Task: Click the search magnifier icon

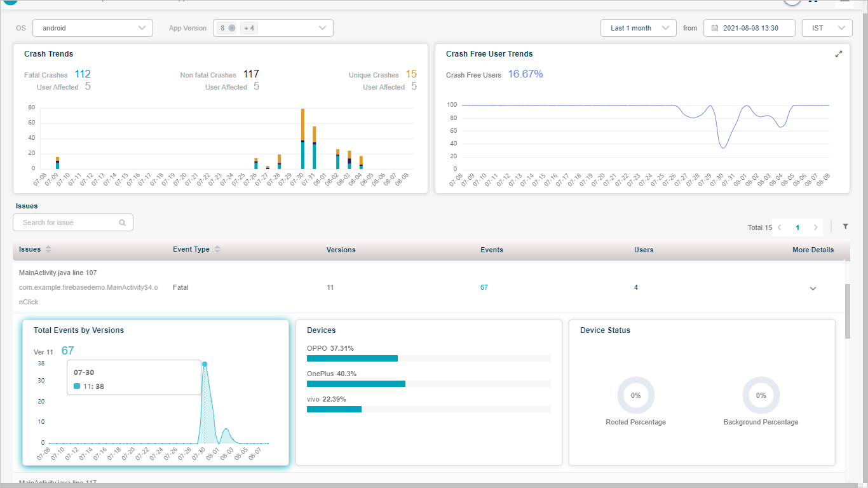Action: pyautogui.click(x=122, y=223)
